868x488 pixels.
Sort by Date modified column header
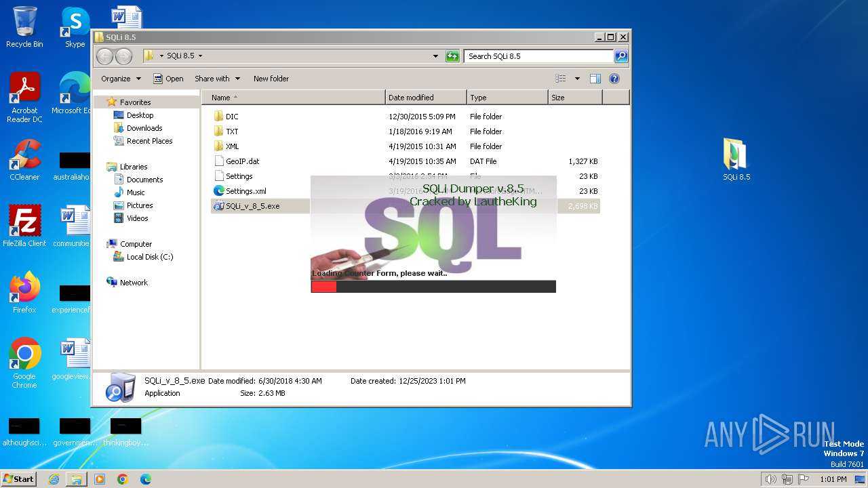(x=426, y=98)
